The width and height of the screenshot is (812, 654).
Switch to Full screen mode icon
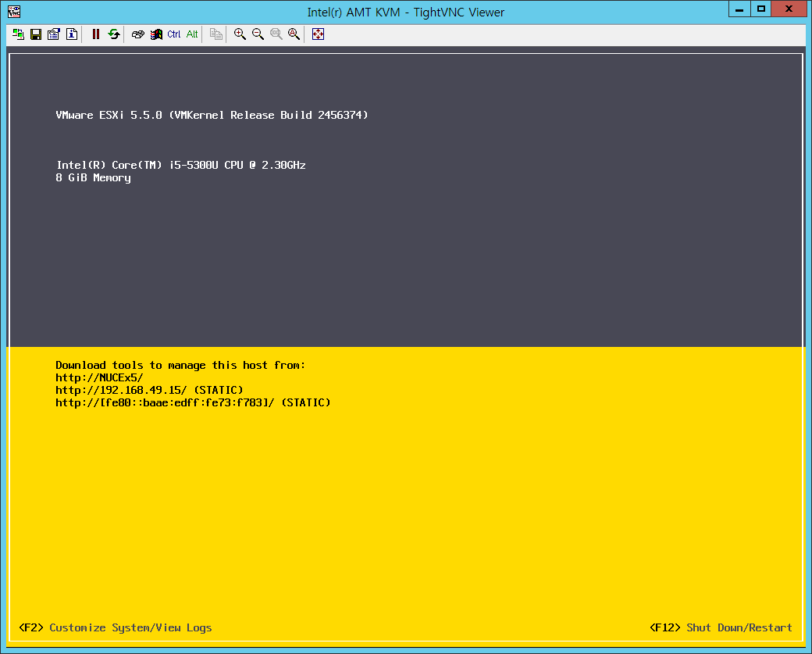(318, 34)
